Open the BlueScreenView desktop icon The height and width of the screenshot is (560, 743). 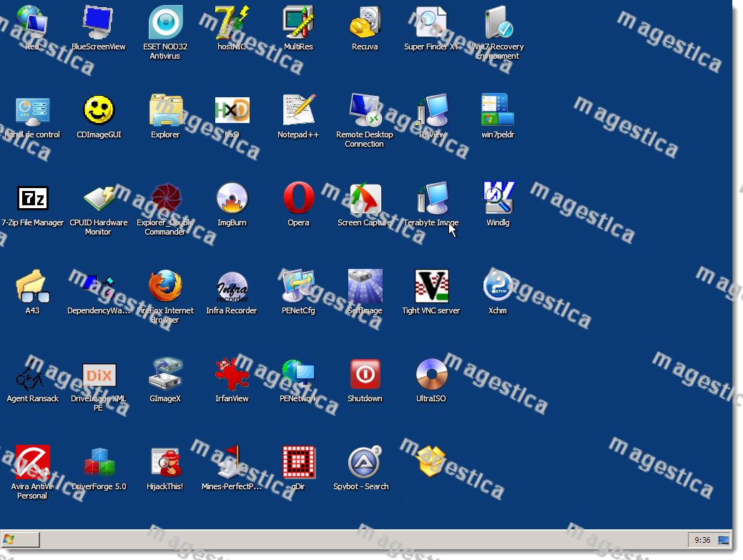98,23
